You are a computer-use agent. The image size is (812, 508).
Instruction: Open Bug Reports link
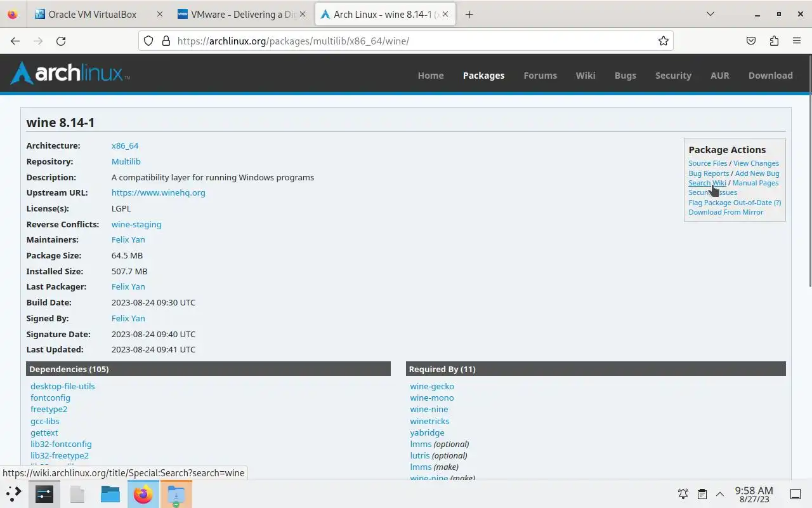[x=709, y=173]
